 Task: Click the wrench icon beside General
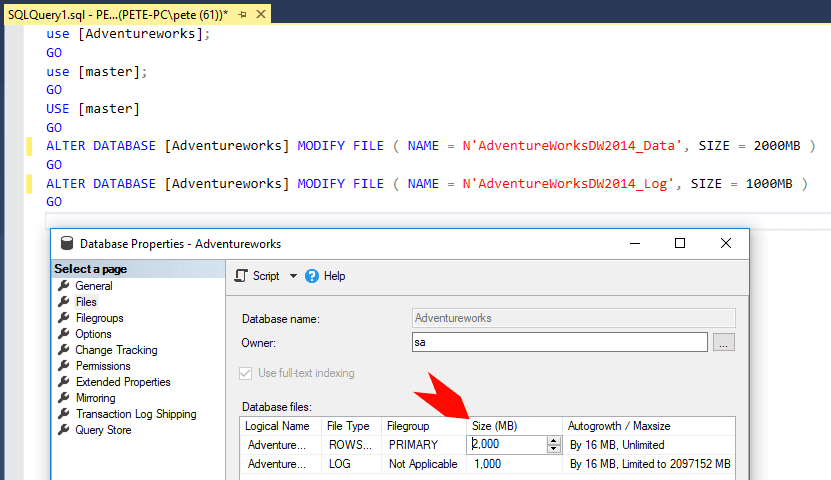[64, 286]
